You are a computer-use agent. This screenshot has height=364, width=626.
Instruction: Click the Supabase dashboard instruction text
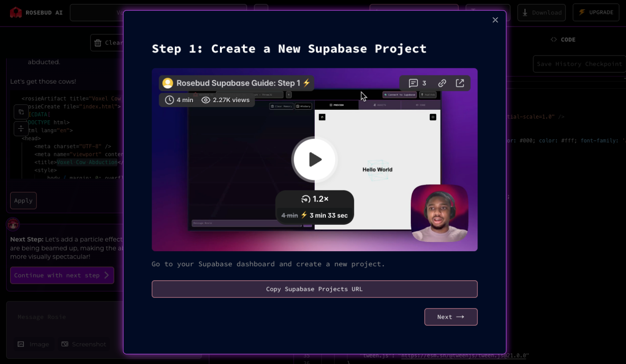pos(268,264)
